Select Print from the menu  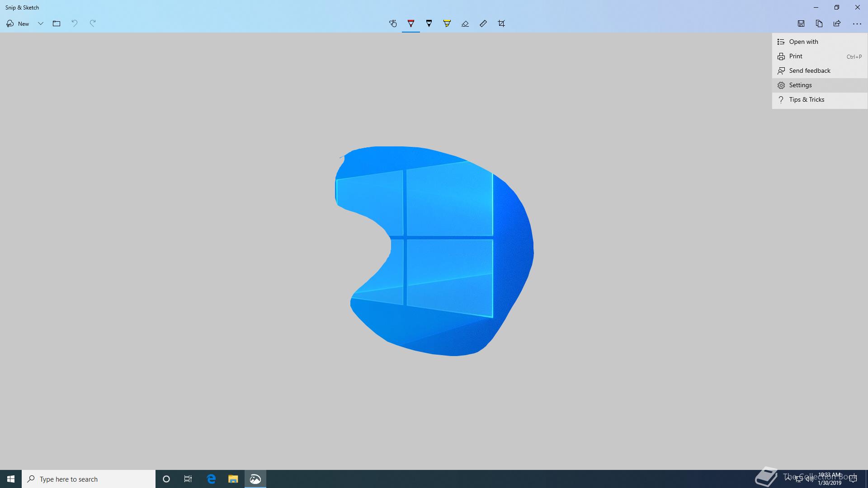tap(820, 56)
